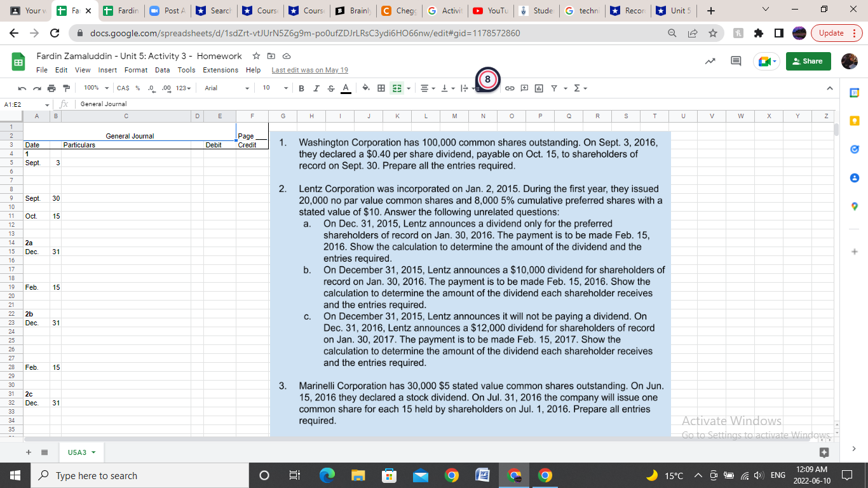868x488 pixels.
Task: Format value as a percent
Action: 138,88
